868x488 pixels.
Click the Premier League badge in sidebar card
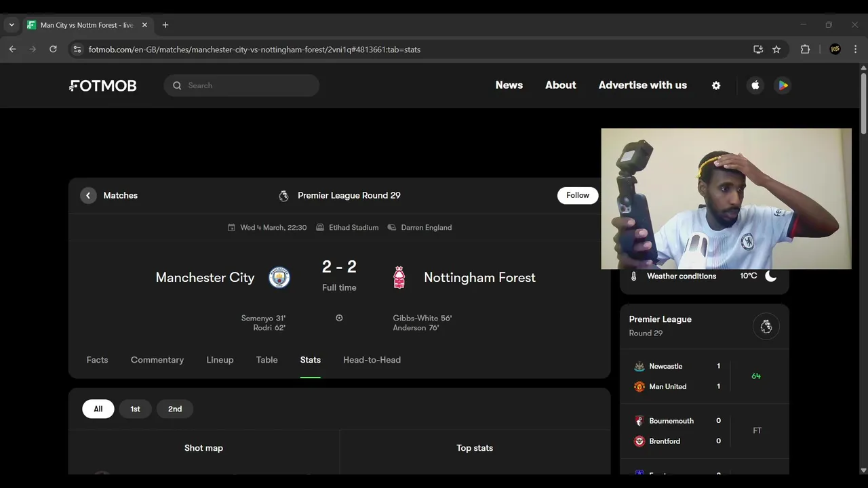click(766, 327)
